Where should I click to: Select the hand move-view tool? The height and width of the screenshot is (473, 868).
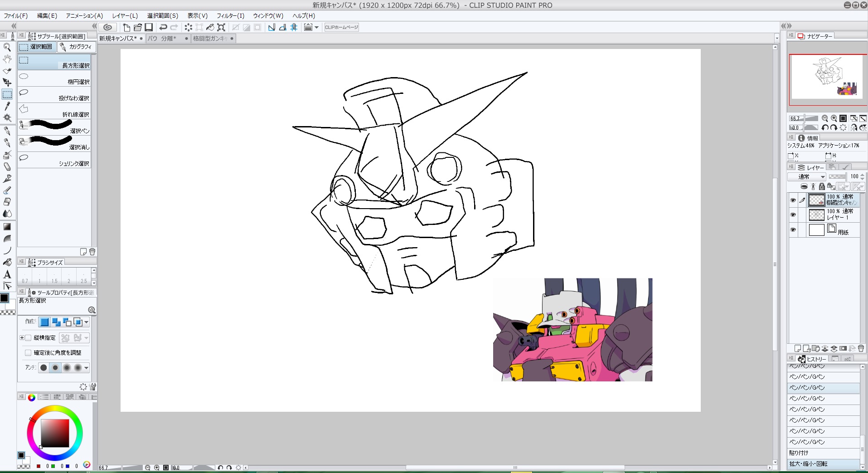pos(7,59)
